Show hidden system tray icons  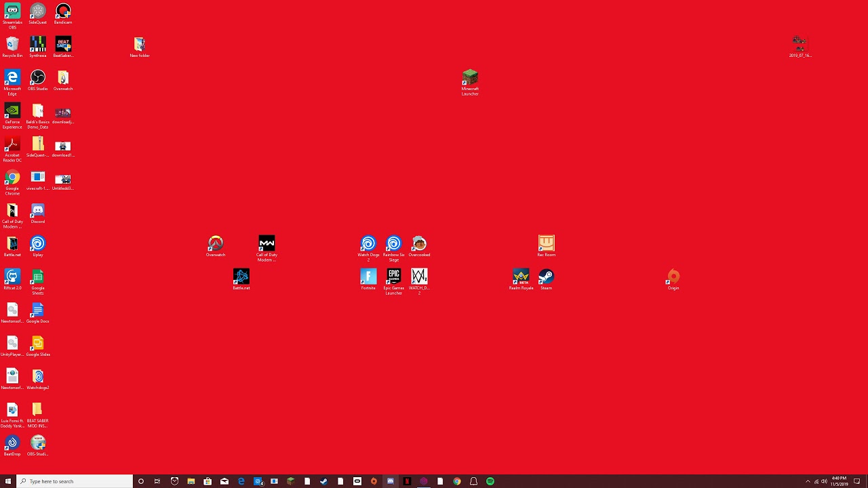(808, 481)
